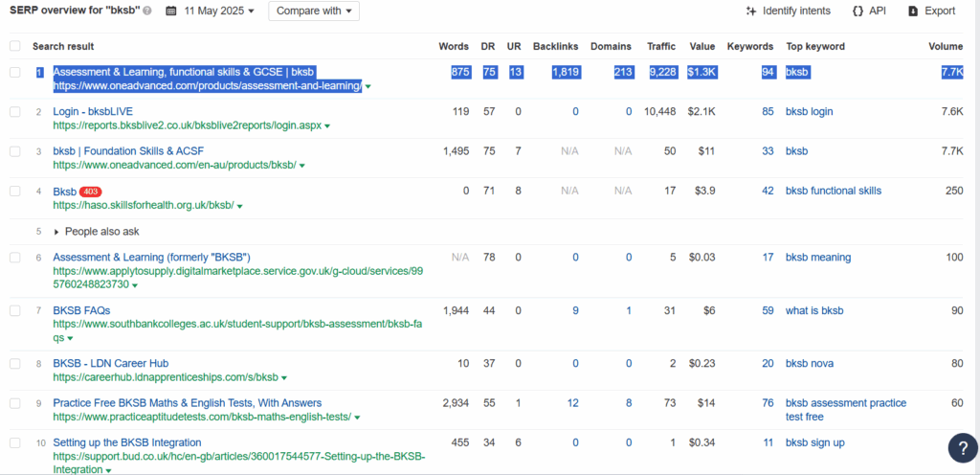This screenshot has width=980, height=475.
Task: Open the Compare with dropdown
Action: pos(314,11)
